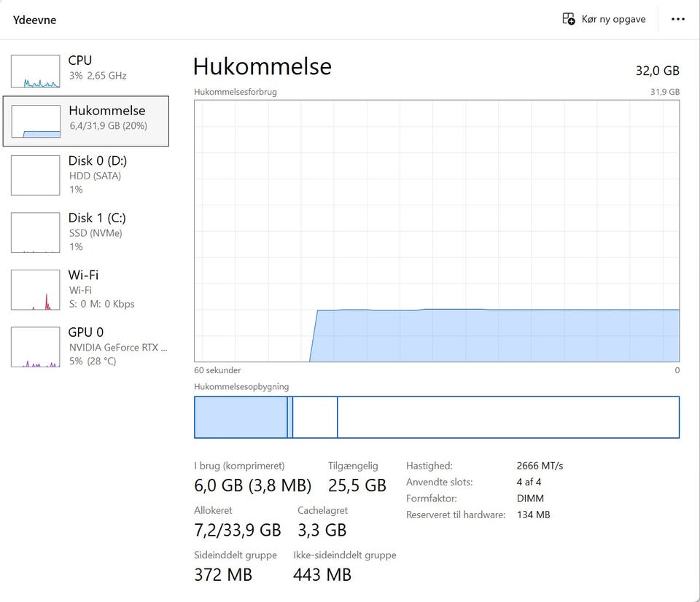Click the Kør ny opgave icon
This screenshot has height=602, width=700.
pyautogui.click(x=569, y=19)
